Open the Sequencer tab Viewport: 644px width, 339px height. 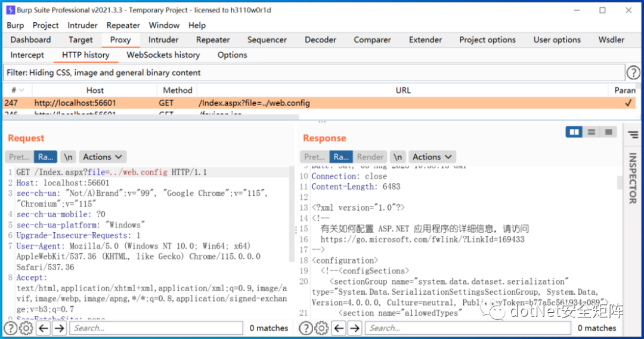267,40
